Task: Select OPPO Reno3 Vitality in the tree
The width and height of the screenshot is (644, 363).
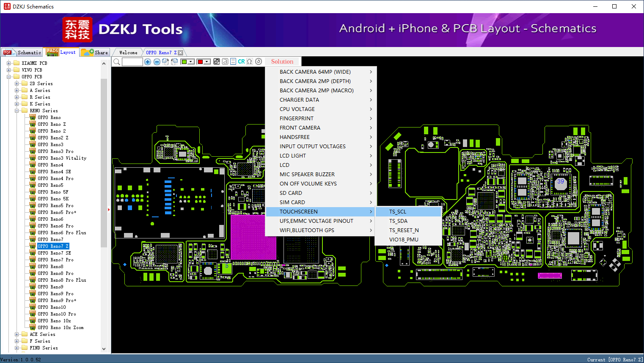Action: [x=62, y=158]
